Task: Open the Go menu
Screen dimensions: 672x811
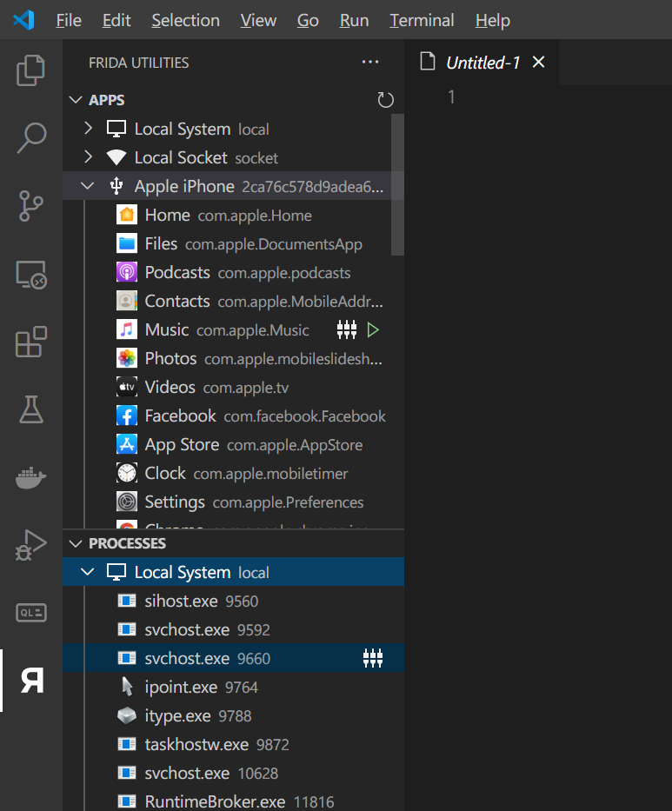Action: 308,20
